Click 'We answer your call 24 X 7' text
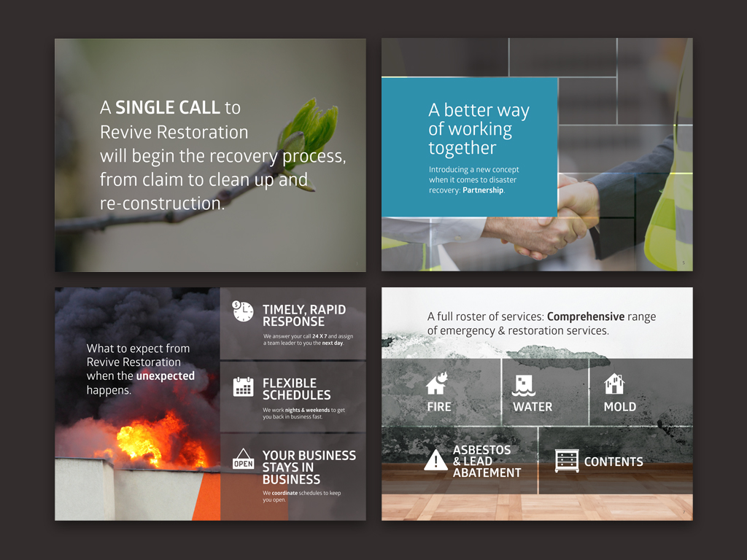 pos(309,340)
